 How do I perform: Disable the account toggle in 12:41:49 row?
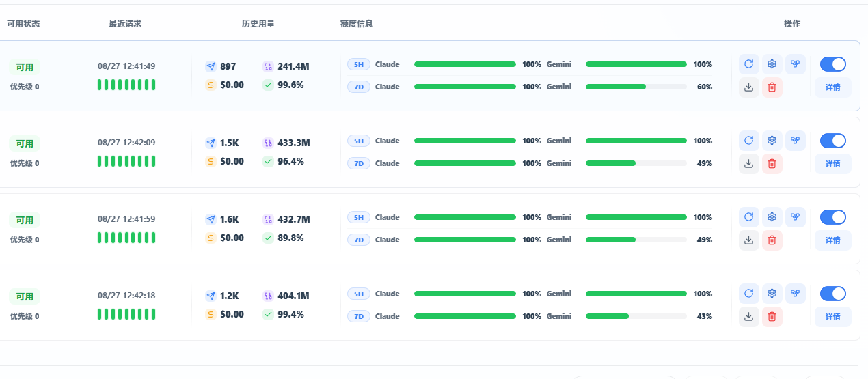(832, 64)
